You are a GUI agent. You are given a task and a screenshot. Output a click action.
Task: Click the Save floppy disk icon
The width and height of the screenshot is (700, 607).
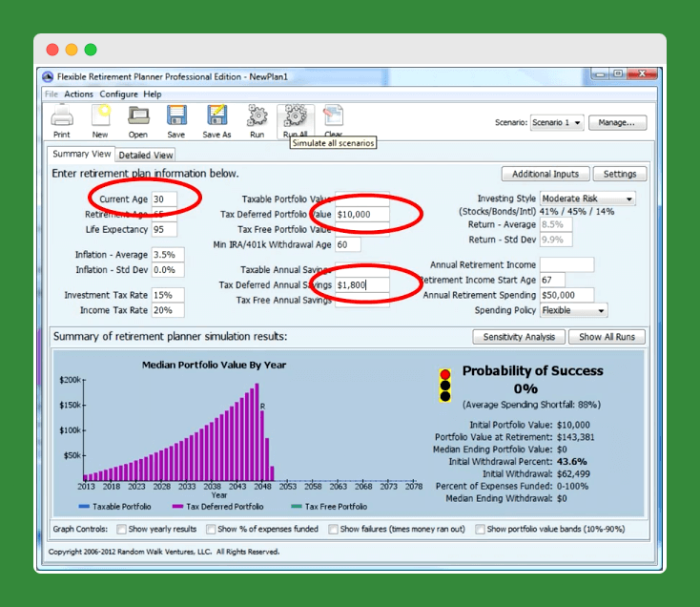(176, 117)
